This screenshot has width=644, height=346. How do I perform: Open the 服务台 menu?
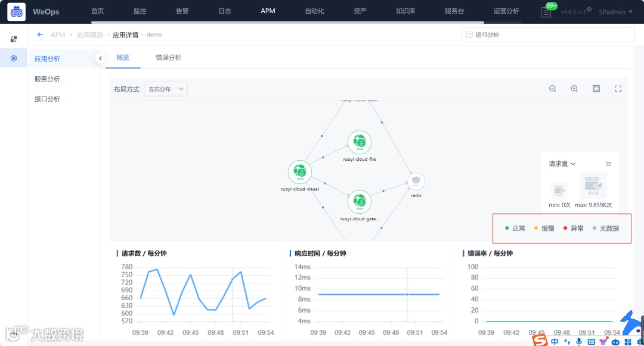click(x=454, y=11)
